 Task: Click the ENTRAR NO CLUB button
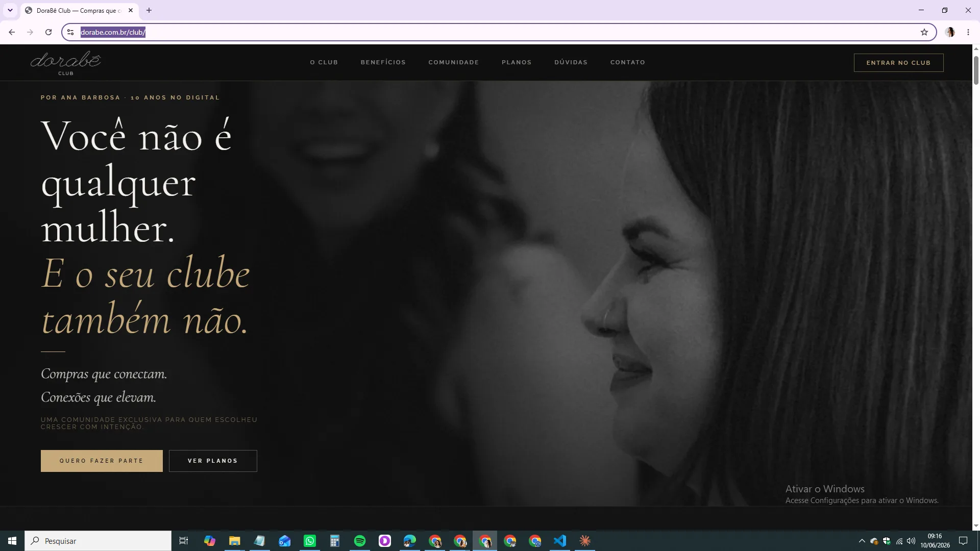(898, 63)
